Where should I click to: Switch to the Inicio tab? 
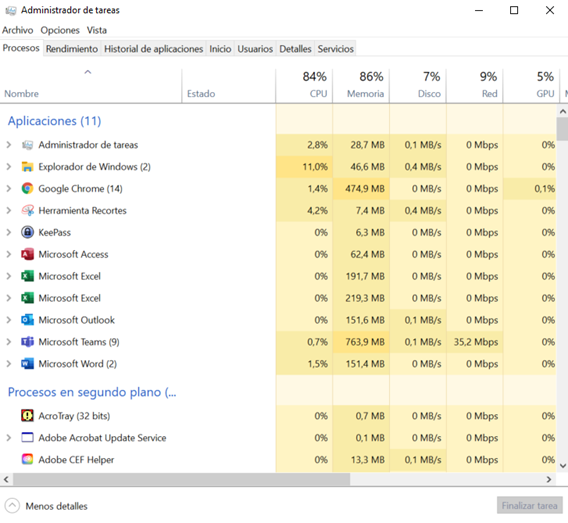tap(220, 49)
